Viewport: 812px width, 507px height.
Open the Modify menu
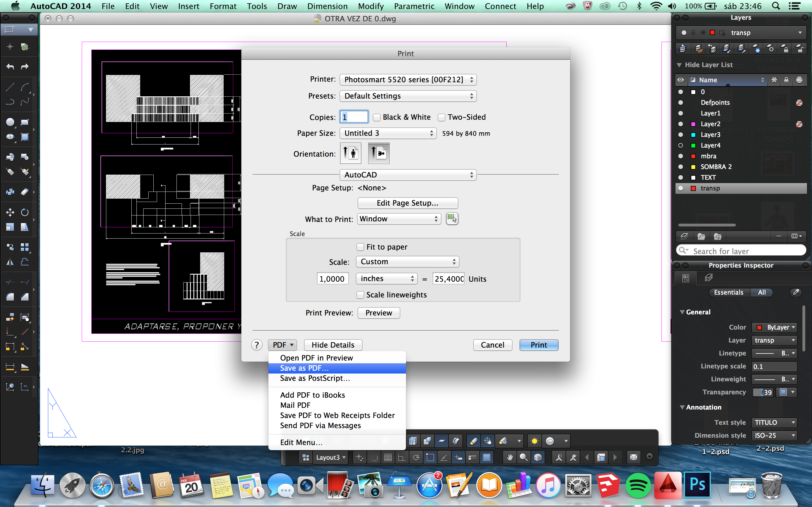click(x=370, y=6)
